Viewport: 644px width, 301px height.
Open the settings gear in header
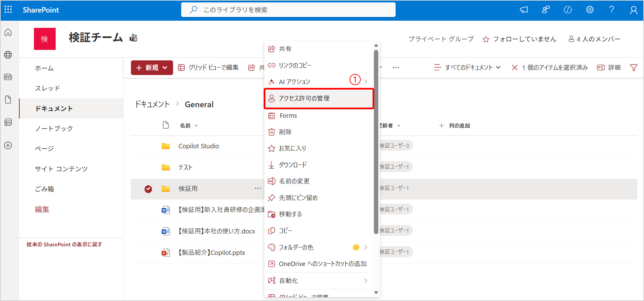point(590,10)
